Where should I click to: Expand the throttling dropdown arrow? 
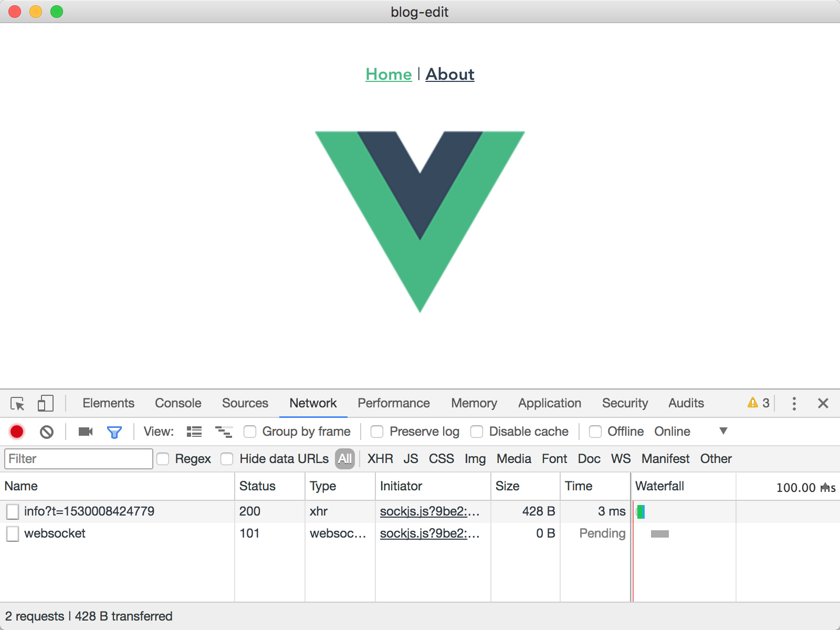[723, 431]
